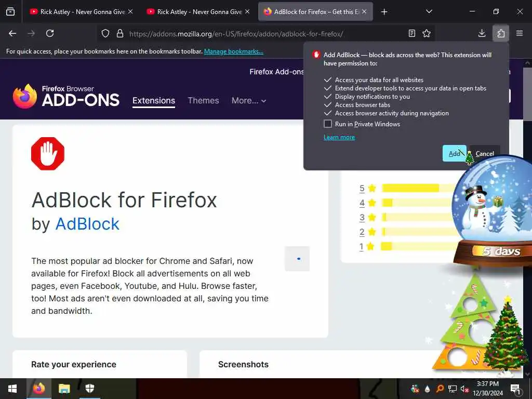The height and width of the screenshot is (399, 532).
Task: Click the AdBlock for Firefox title text
Action: click(x=124, y=200)
